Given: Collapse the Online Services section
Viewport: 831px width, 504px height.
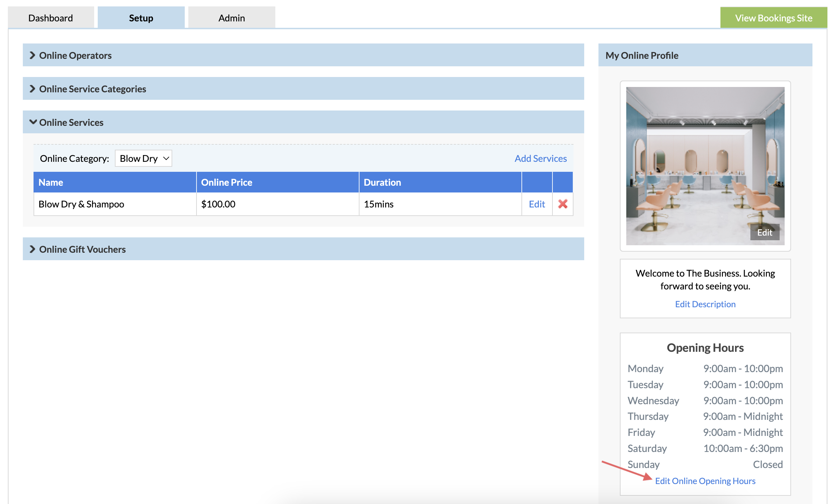Looking at the screenshot, I should 71,122.
